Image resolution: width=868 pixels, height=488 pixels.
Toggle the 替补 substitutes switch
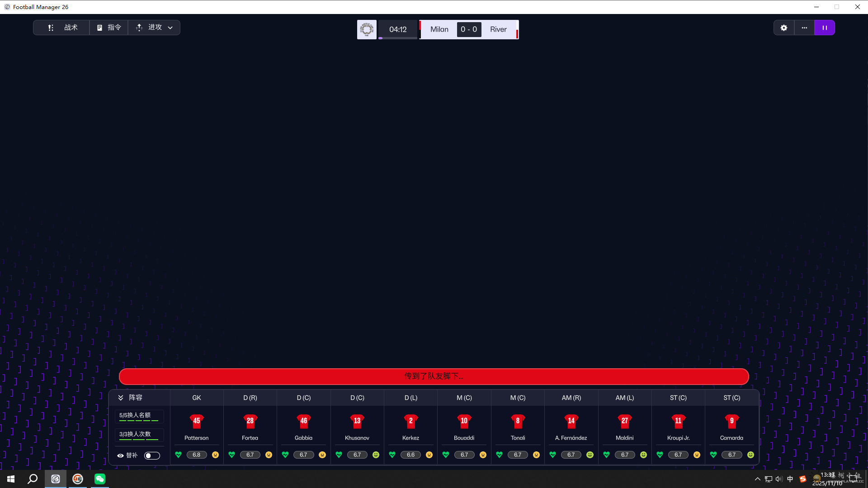[152, 455]
